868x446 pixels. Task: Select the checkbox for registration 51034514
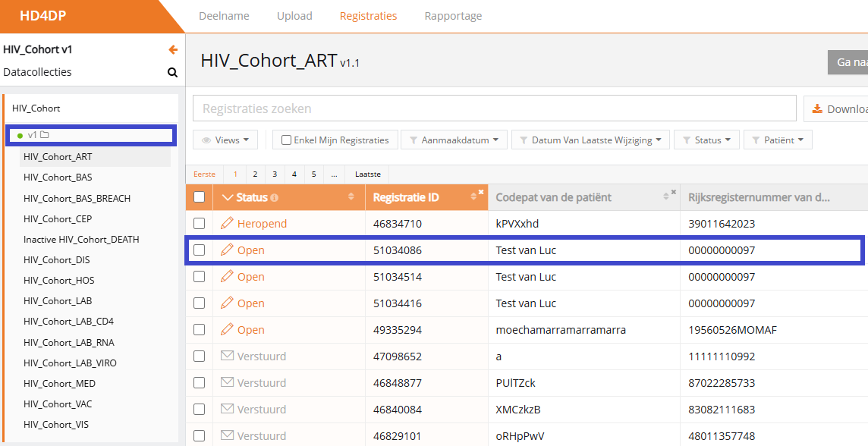click(x=199, y=277)
